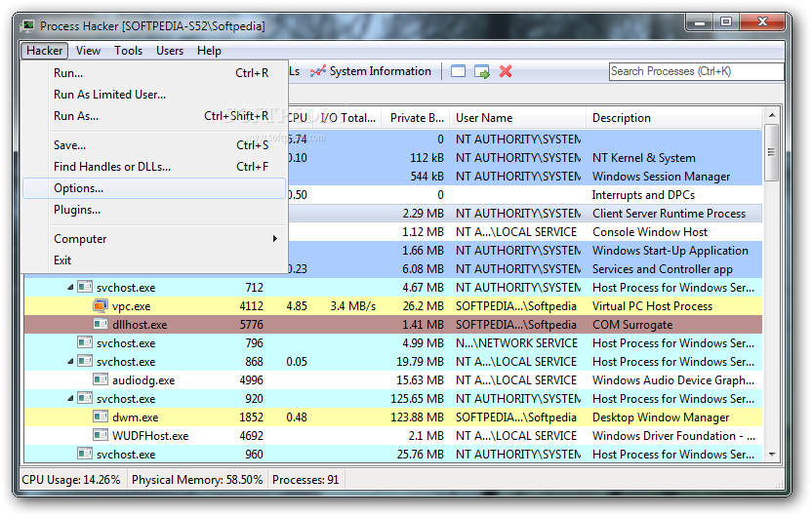The height and width of the screenshot is (517, 812).
Task: Click the Services and Controller app description
Action: click(x=663, y=269)
